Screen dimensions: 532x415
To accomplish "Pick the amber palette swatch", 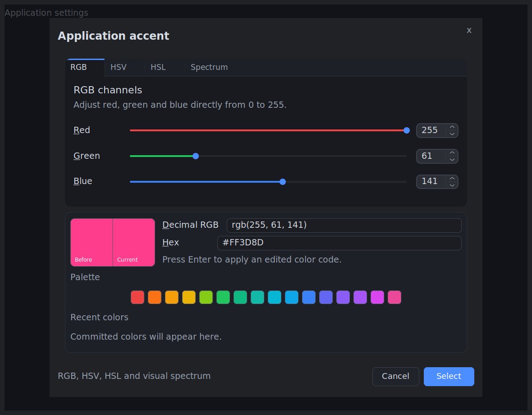I will pos(172,297).
